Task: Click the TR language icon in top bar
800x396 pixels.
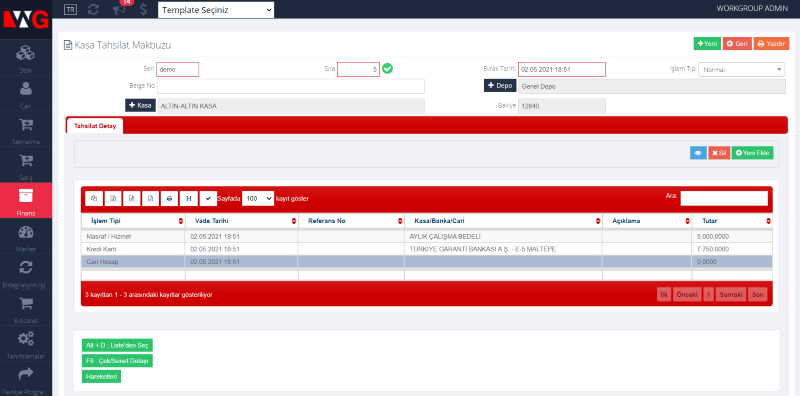Action: [70, 9]
